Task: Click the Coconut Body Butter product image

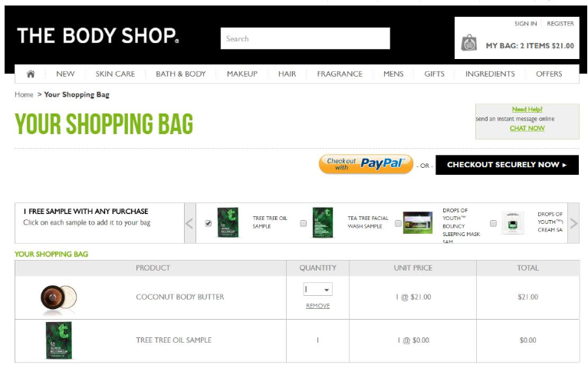Action: pyautogui.click(x=58, y=297)
